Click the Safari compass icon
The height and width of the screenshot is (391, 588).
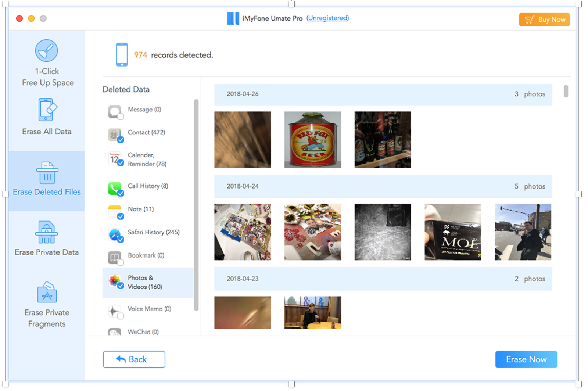pos(115,234)
